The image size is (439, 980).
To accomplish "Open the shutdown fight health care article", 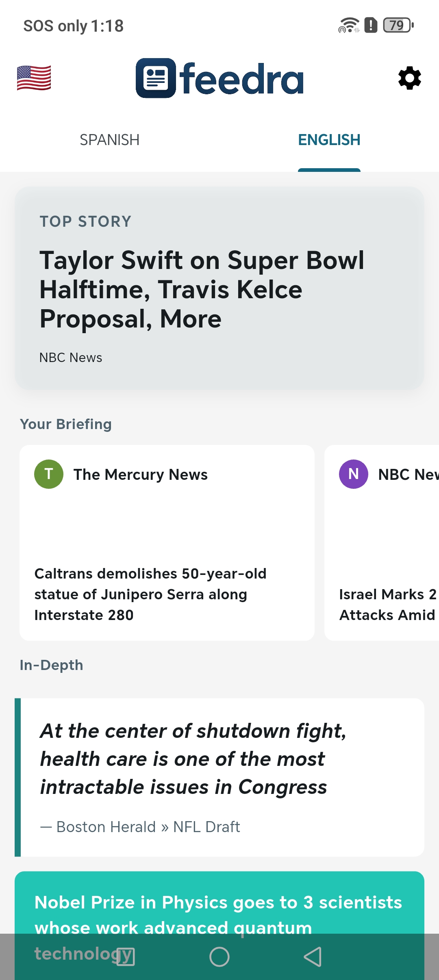I will [x=193, y=759].
